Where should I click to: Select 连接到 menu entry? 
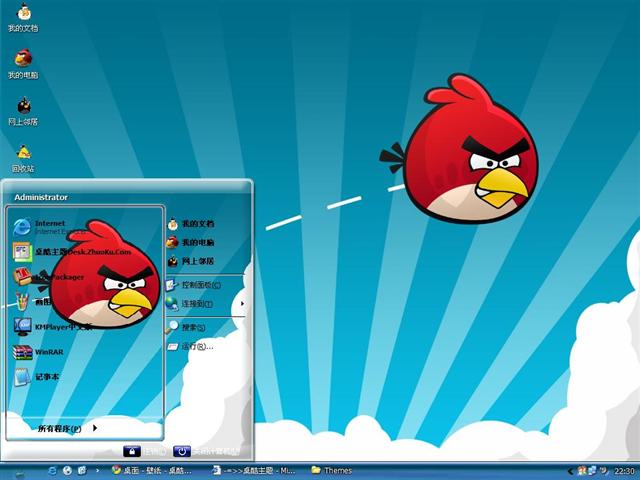189,304
